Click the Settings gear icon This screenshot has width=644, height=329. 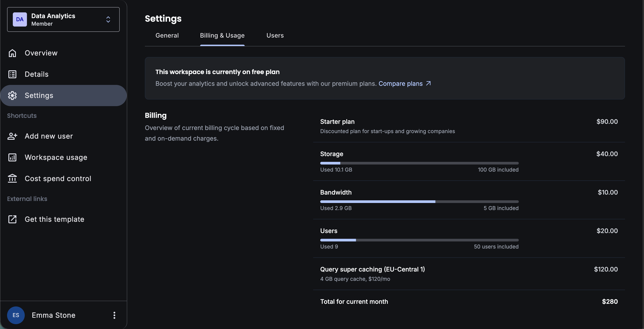12,96
